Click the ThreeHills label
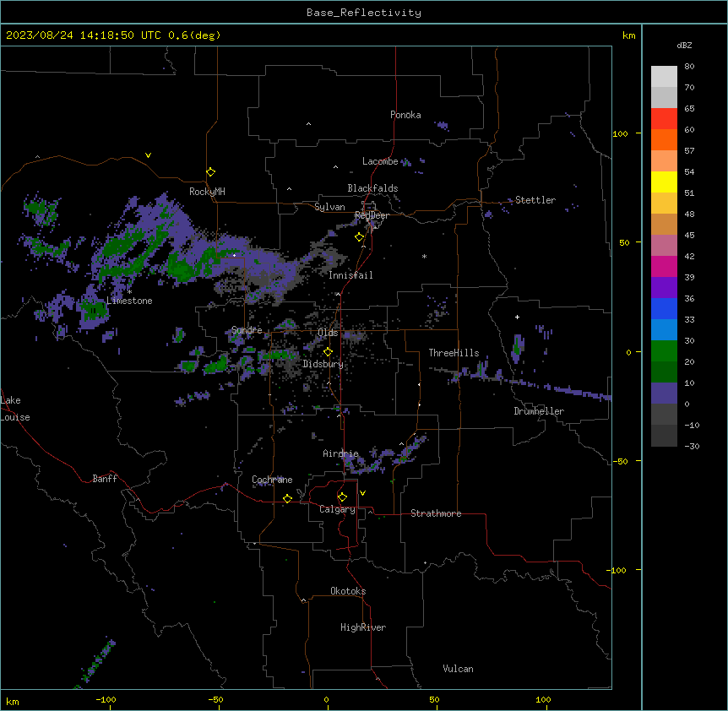The width and height of the screenshot is (728, 711). click(454, 353)
